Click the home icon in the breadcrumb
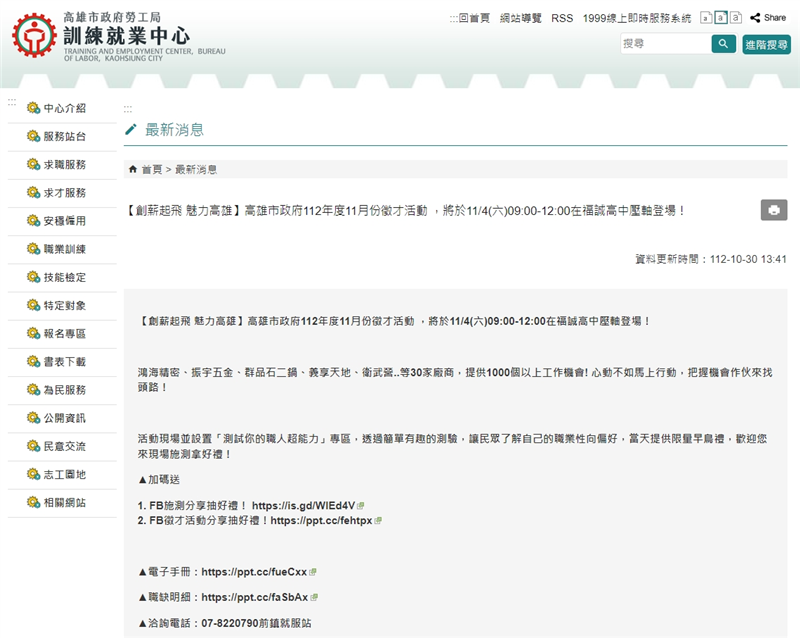The width and height of the screenshot is (800, 638). [x=133, y=169]
